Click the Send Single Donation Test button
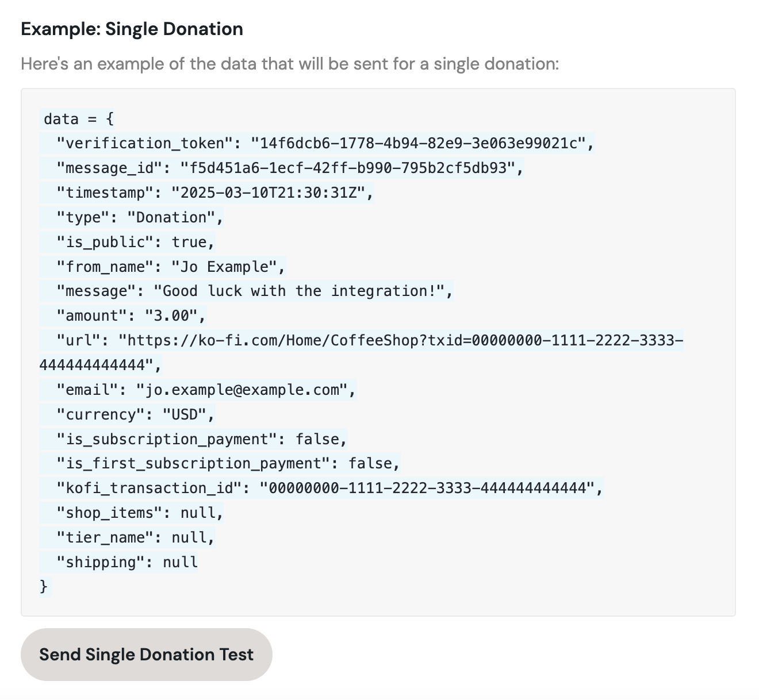The width and height of the screenshot is (759, 700). tap(146, 655)
